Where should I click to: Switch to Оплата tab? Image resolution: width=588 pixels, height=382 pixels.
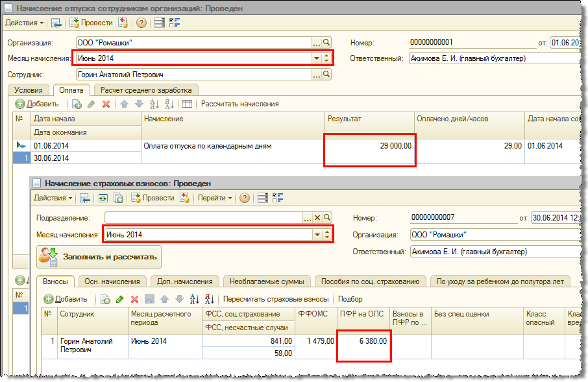pos(71,90)
